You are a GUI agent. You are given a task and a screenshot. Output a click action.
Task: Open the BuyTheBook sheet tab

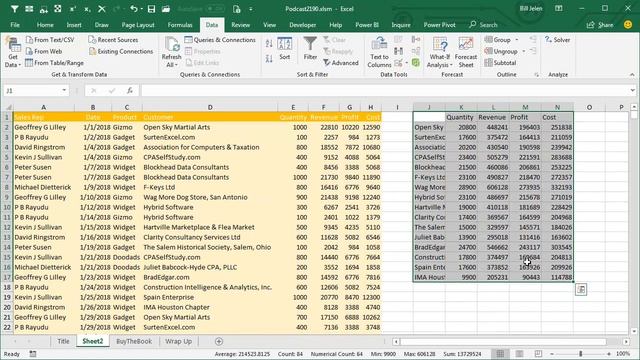coord(134,341)
